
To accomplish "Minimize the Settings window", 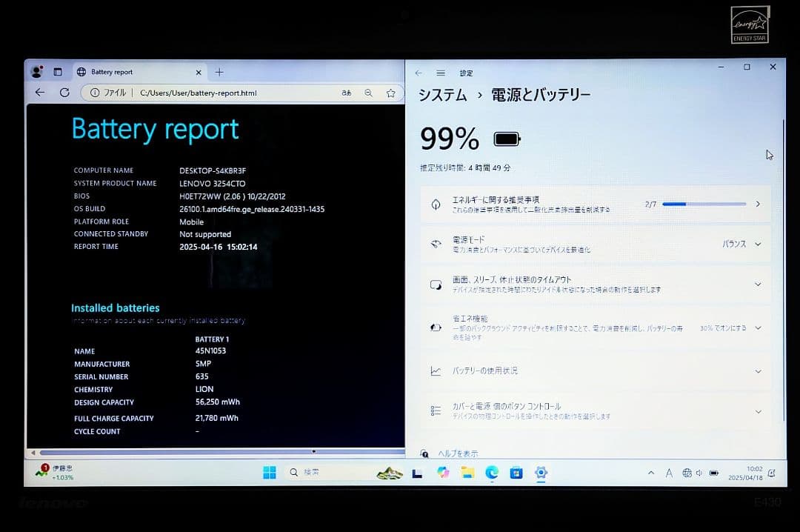I will tap(721, 67).
